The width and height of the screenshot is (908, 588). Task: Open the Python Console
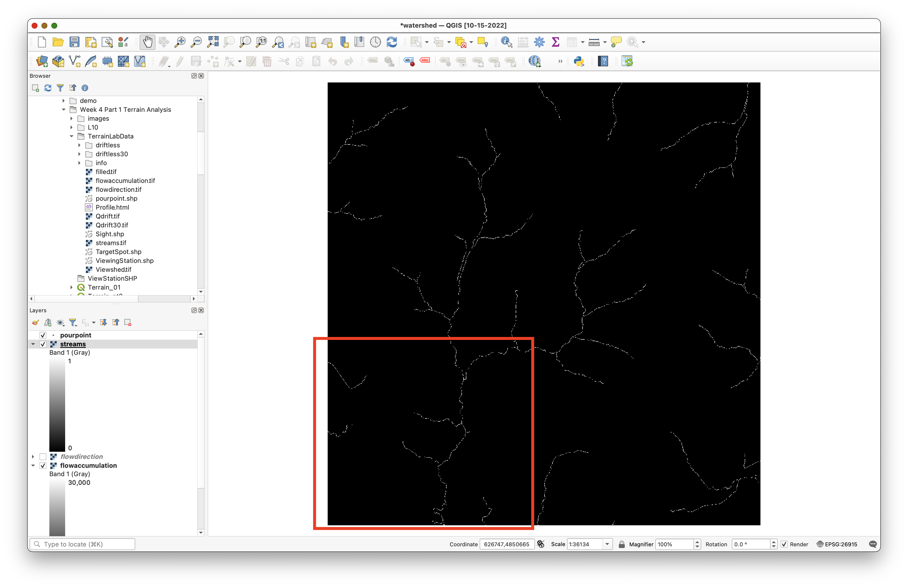click(579, 61)
